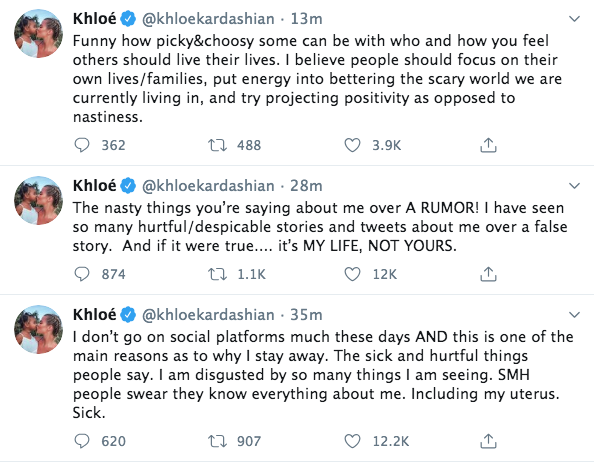Open the dropdown caret on the 35m tweet
Image resolution: width=594 pixels, height=462 pixels.
tap(575, 315)
